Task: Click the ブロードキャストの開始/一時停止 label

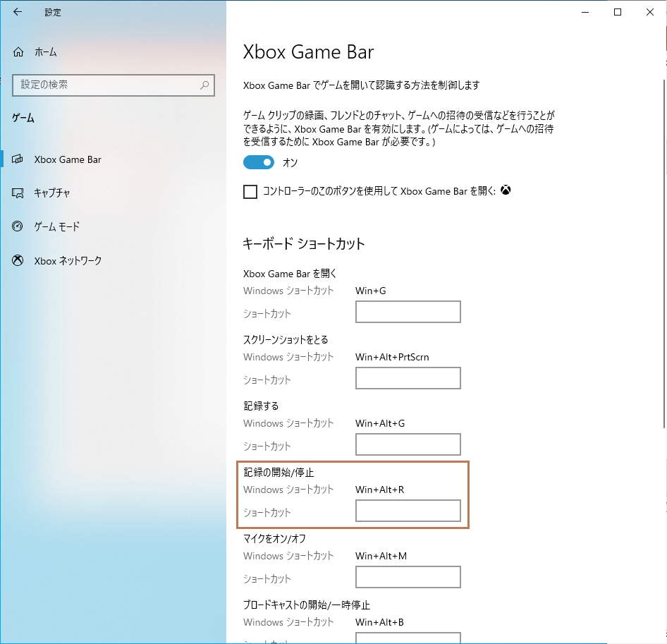Action: 306,604
